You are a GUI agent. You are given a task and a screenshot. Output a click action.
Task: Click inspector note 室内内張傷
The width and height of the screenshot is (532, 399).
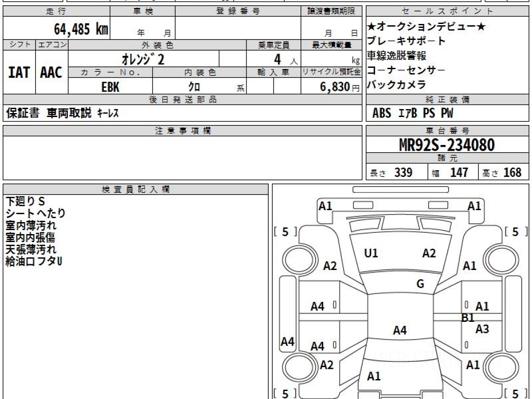pos(31,237)
